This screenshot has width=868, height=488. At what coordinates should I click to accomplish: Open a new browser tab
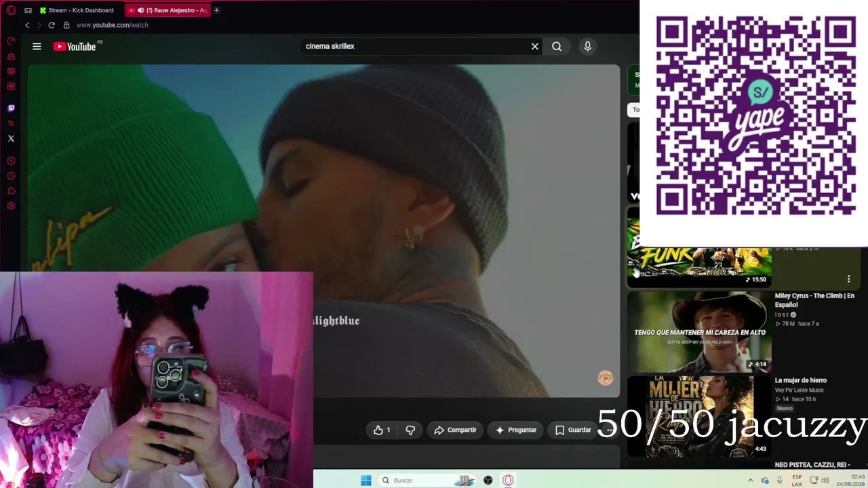point(217,10)
